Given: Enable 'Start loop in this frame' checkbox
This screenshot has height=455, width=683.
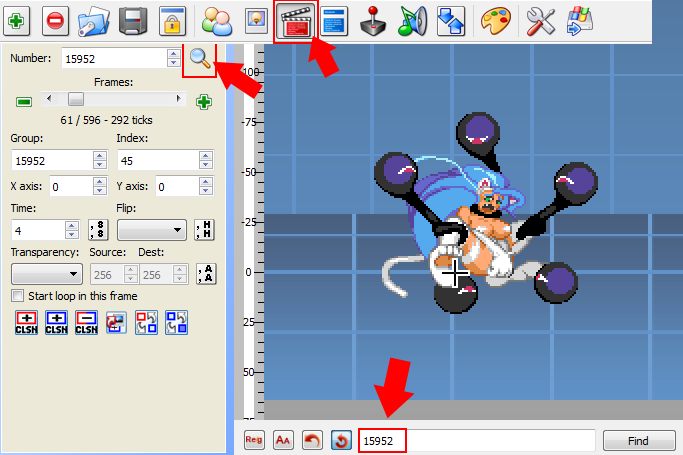Looking at the screenshot, I should 17,296.
